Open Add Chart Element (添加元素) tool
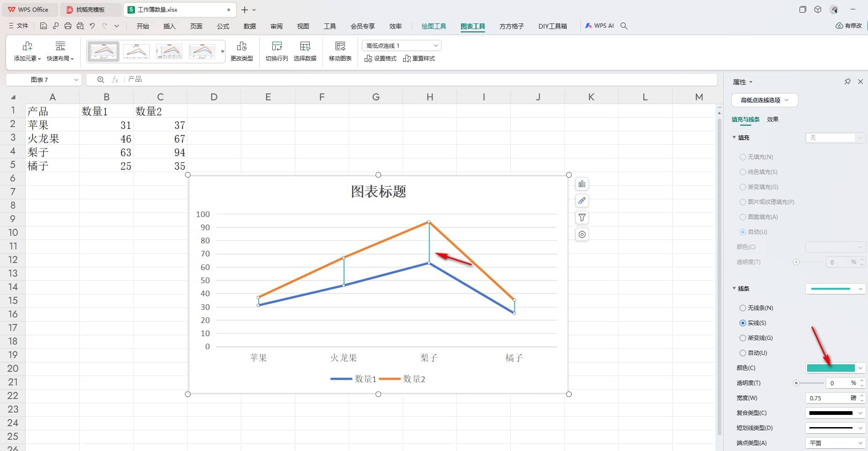868x451 pixels. (27, 51)
